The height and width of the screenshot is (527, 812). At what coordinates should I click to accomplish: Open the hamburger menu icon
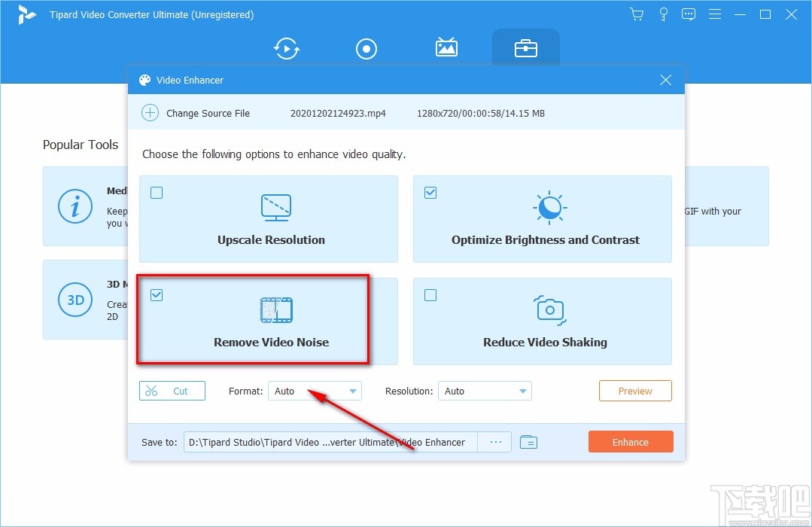click(x=715, y=14)
